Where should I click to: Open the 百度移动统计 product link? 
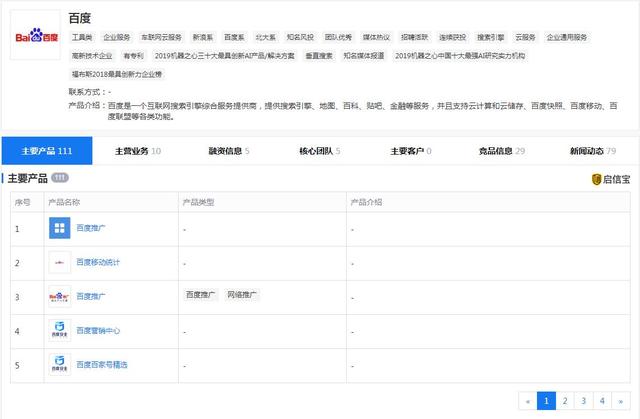[98, 262]
